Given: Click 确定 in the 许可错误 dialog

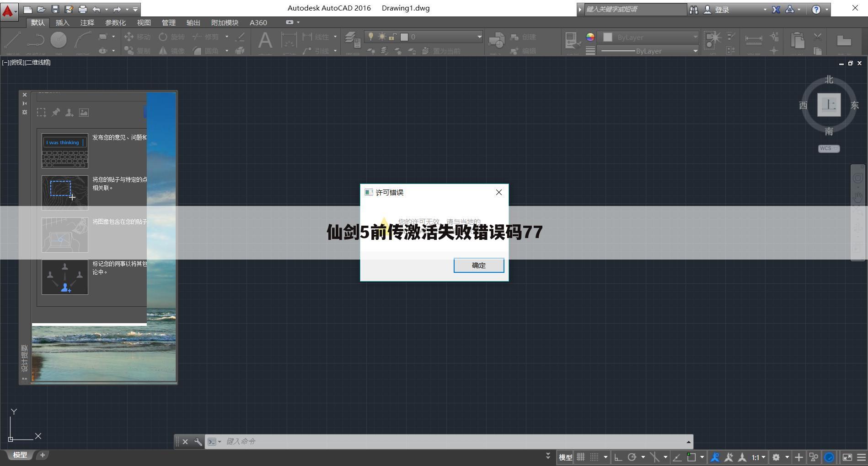Looking at the screenshot, I should pyautogui.click(x=479, y=266).
